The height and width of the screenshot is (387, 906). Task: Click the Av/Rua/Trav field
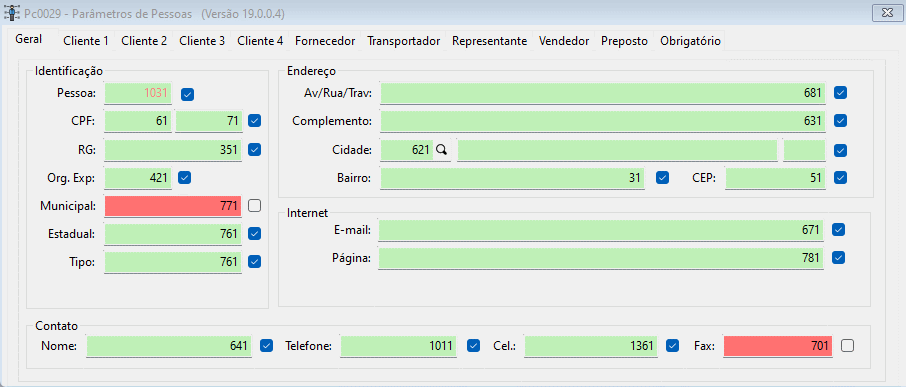[603, 93]
